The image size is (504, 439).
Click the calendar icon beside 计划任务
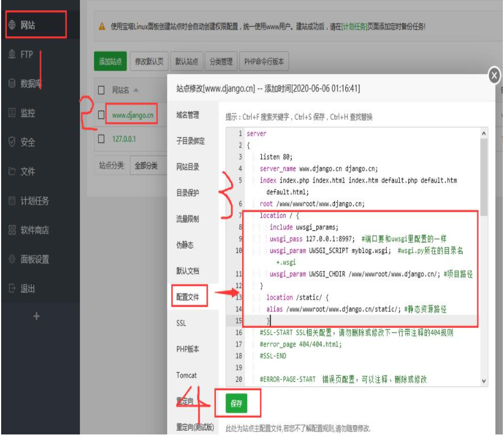tap(12, 201)
